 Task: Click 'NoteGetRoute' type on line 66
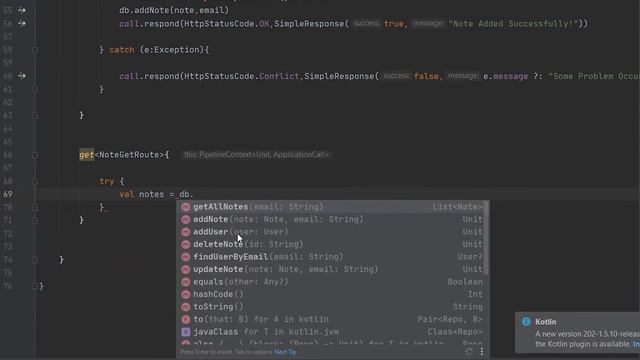129,155
